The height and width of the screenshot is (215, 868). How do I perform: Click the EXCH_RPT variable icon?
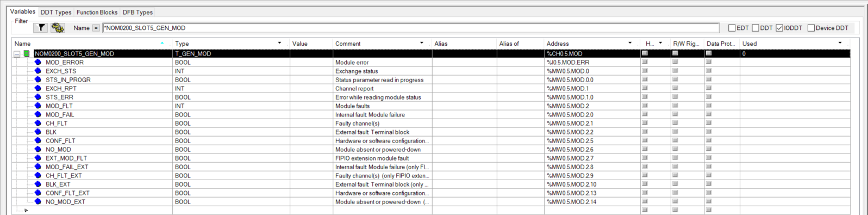pos(38,88)
